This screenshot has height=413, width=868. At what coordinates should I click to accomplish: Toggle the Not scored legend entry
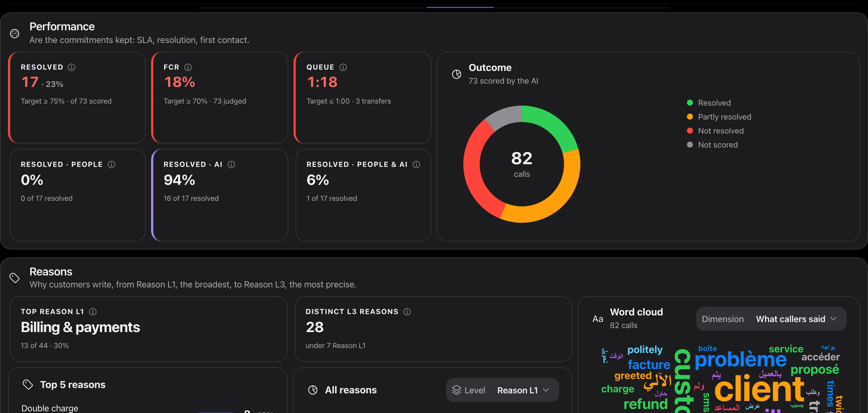pyautogui.click(x=712, y=145)
